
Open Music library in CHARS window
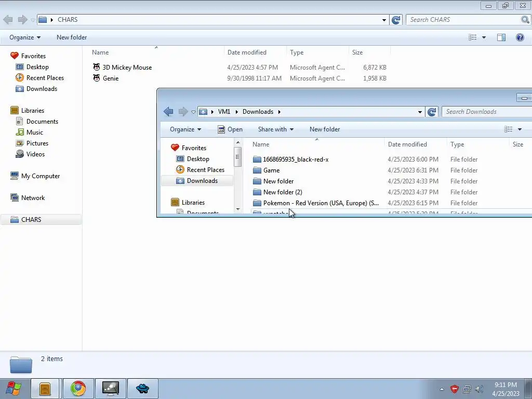coord(35,132)
